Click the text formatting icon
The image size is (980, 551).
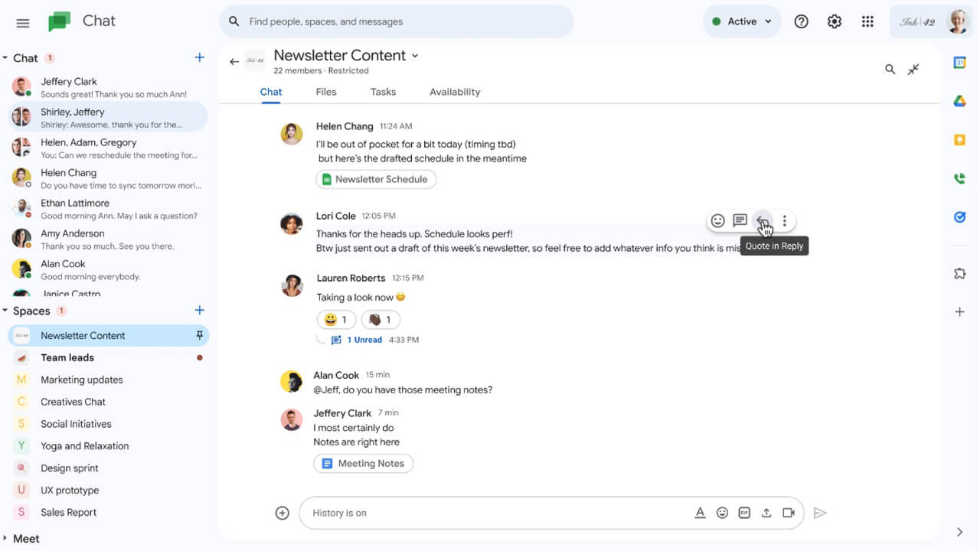click(x=700, y=513)
